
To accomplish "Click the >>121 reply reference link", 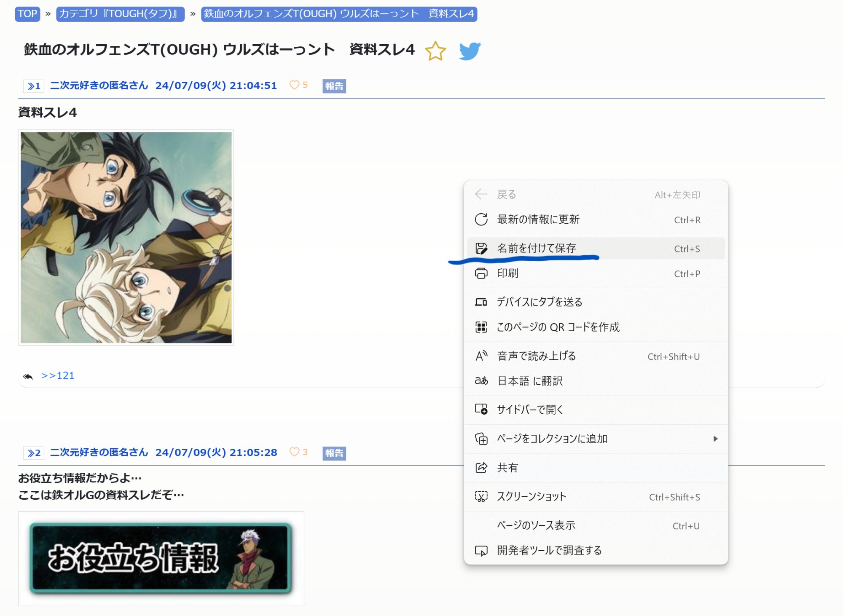I will coord(58,376).
